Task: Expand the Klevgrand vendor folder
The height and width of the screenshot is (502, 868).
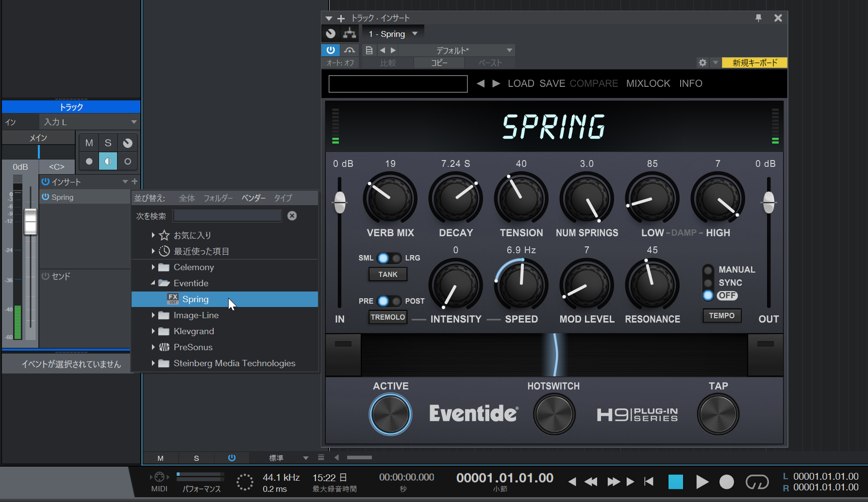Action: pos(153,331)
